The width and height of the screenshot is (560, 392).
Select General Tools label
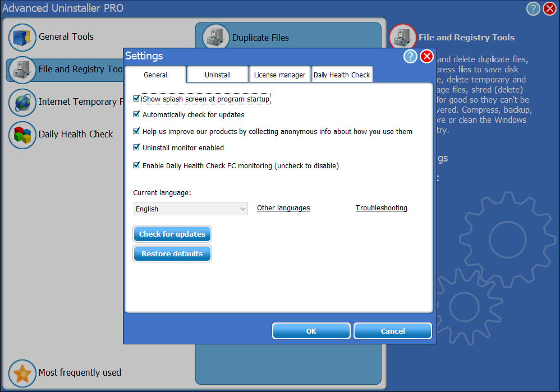(66, 37)
